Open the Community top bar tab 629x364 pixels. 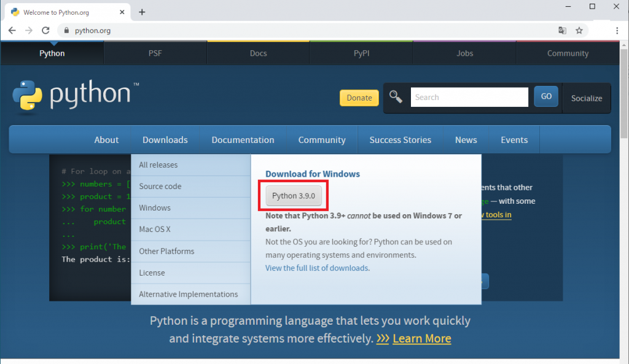point(568,53)
